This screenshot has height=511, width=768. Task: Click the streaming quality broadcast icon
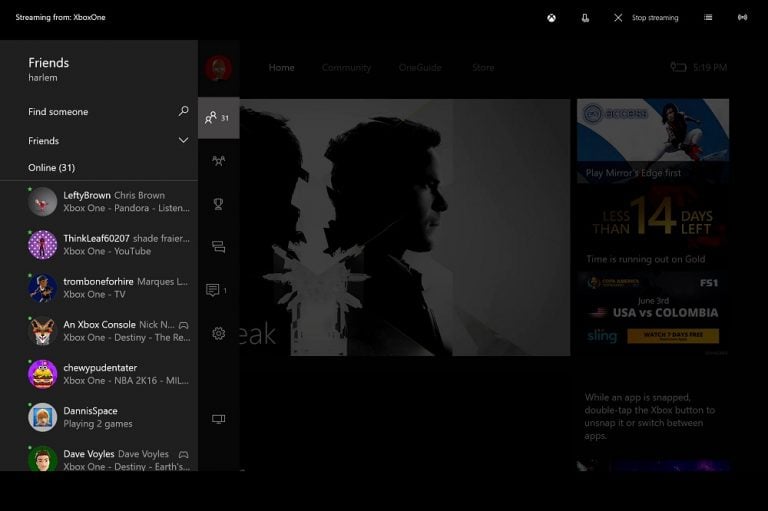tap(743, 18)
